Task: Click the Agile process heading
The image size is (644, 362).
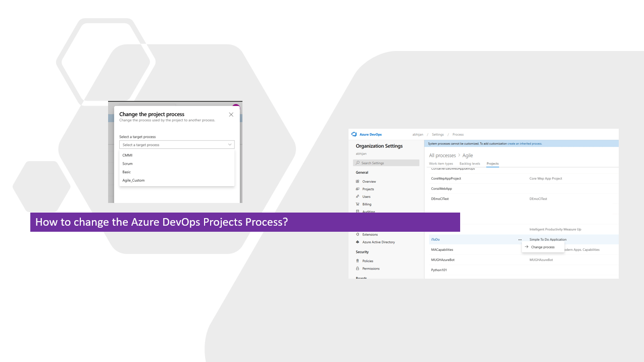Action: click(x=467, y=156)
